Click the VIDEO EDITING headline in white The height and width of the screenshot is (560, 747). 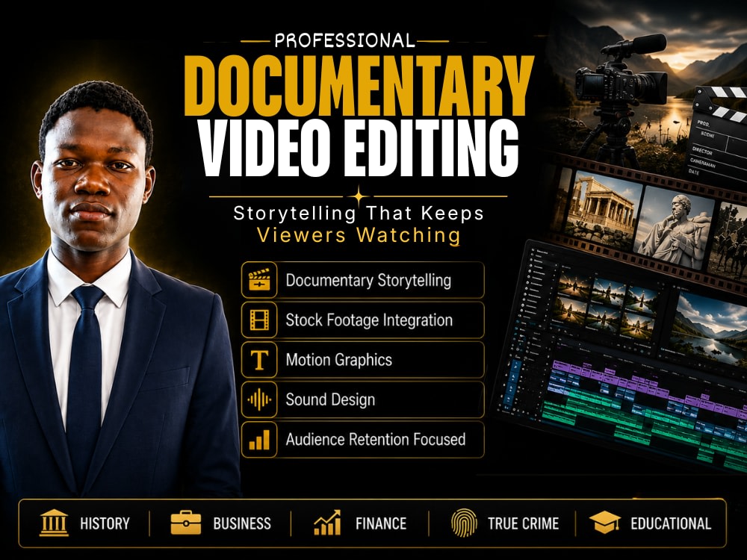[x=359, y=149]
